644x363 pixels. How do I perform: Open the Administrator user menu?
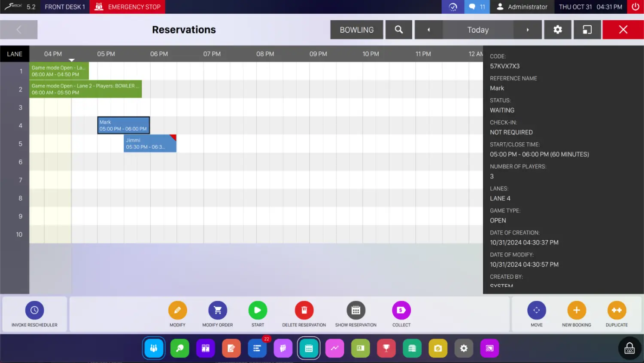point(522,7)
